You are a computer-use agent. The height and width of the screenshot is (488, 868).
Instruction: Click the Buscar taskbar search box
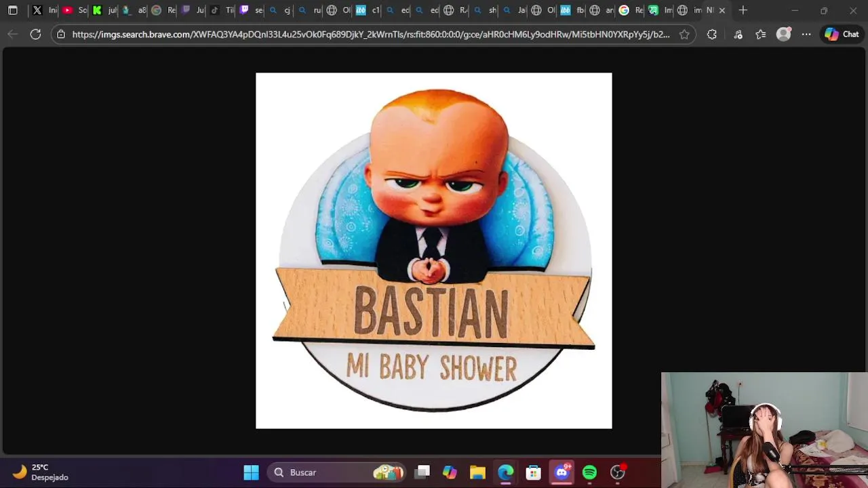pyautogui.click(x=338, y=472)
